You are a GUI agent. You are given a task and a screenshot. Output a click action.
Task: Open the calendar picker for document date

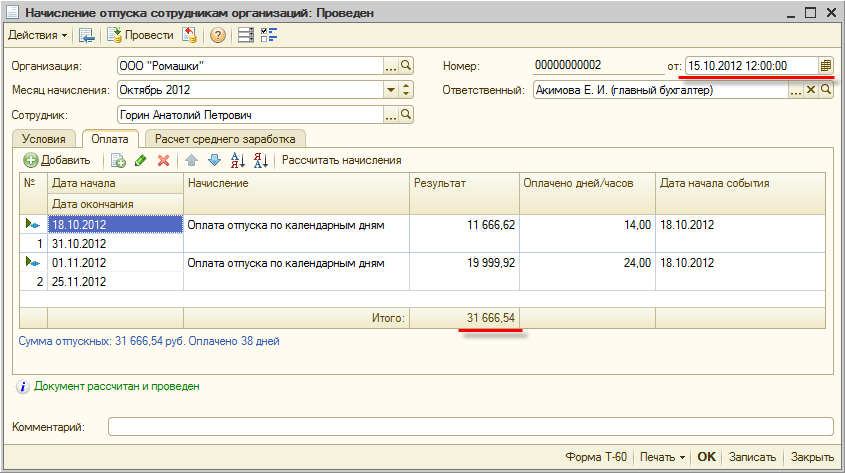(826, 66)
